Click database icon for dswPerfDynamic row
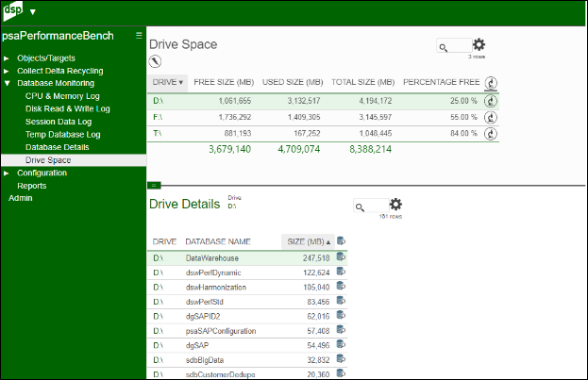This screenshot has height=380, width=588. pyautogui.click(x=341, y=272)
